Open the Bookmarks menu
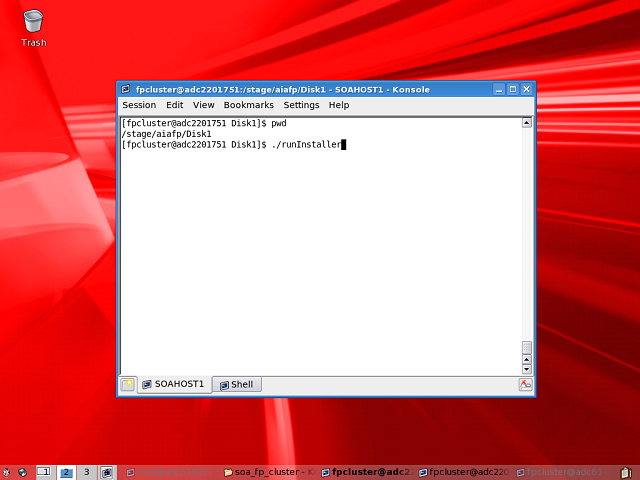Image resolution: width=640 pixels, height=480 pixels. [x=249, y=105]
